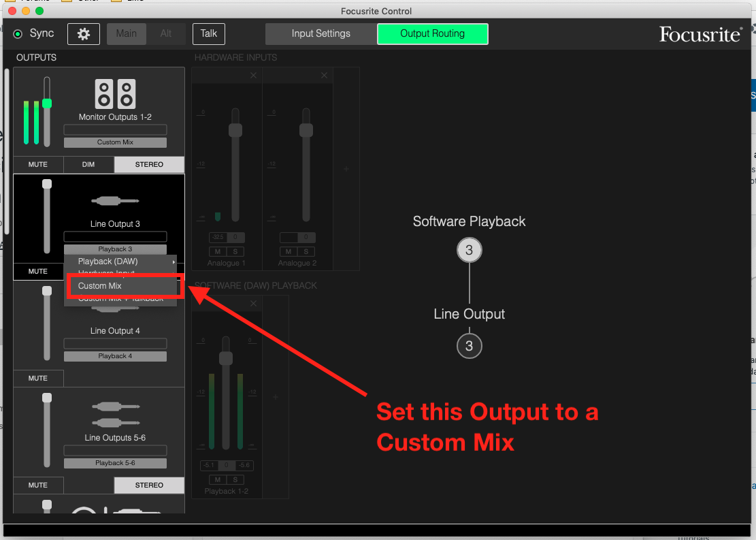Mute the Analogue 1 channel with M
756x540 pixels.
pyautogui.click(x=218, y=251)
